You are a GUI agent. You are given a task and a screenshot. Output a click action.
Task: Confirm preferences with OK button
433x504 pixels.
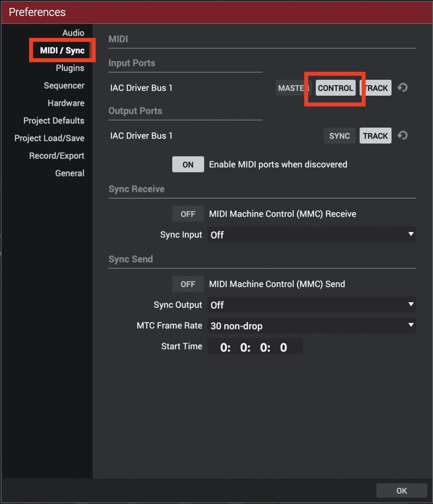402,491
